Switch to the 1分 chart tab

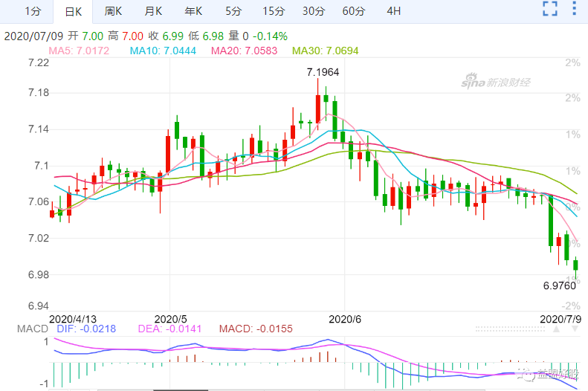coord(33,11)
